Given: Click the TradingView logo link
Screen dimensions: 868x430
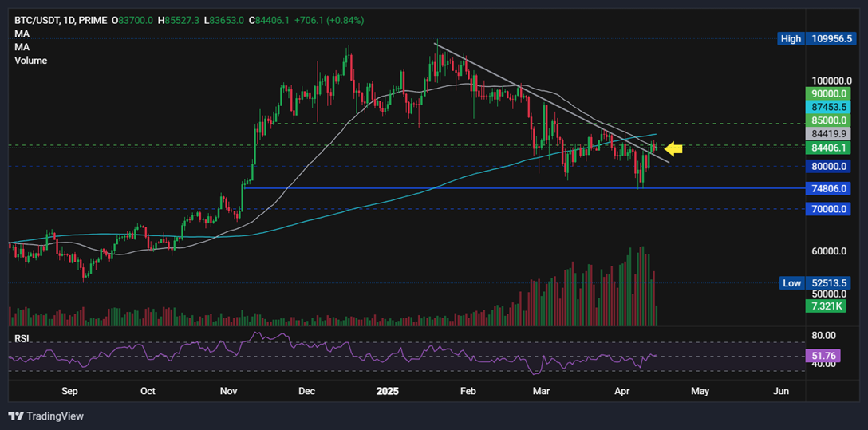Looking at the screenshot, I should pos(46,416).
